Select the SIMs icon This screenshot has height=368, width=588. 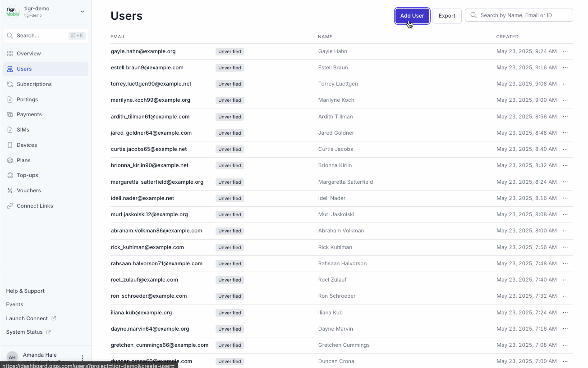tap(10, 129)
